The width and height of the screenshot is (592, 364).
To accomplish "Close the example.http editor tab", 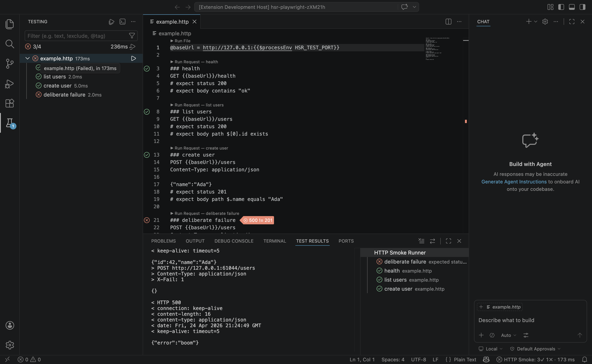I will click(195, 22).
